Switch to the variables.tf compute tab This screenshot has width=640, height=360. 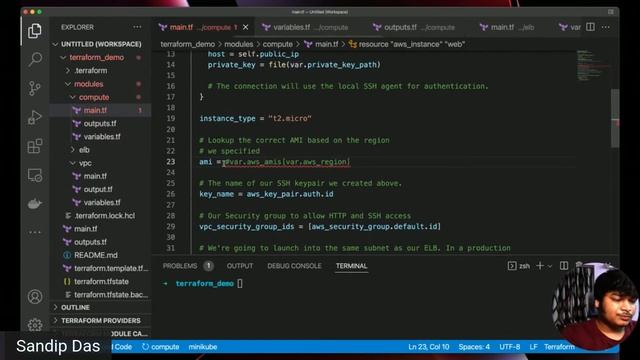pyautogui.click(x=306, y=27)
